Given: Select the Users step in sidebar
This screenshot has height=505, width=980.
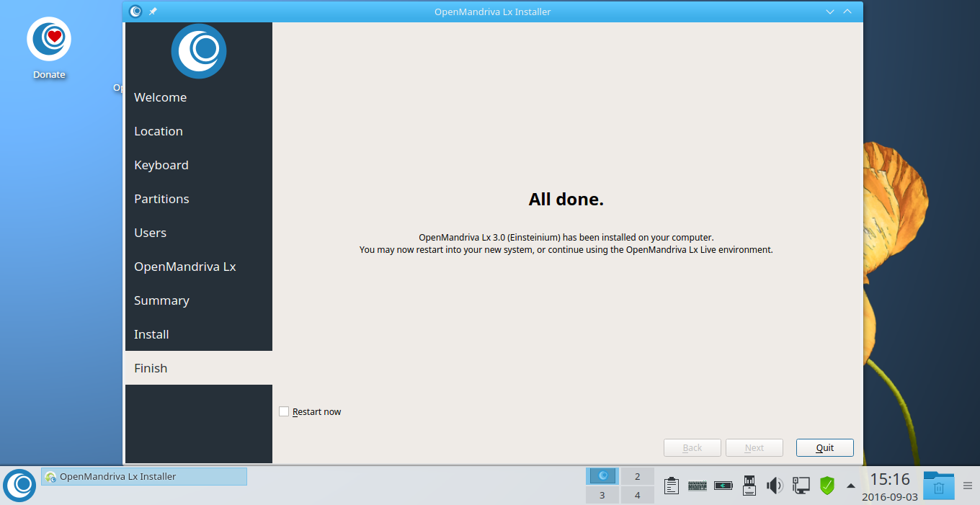Looking at the screenshot, I should 199,233.
